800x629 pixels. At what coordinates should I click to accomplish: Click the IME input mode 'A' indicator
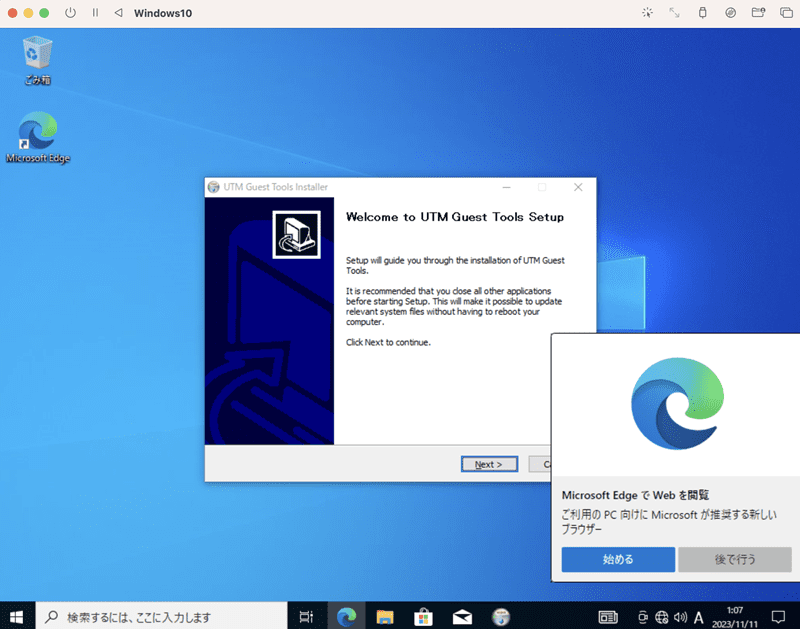[698, 618]
